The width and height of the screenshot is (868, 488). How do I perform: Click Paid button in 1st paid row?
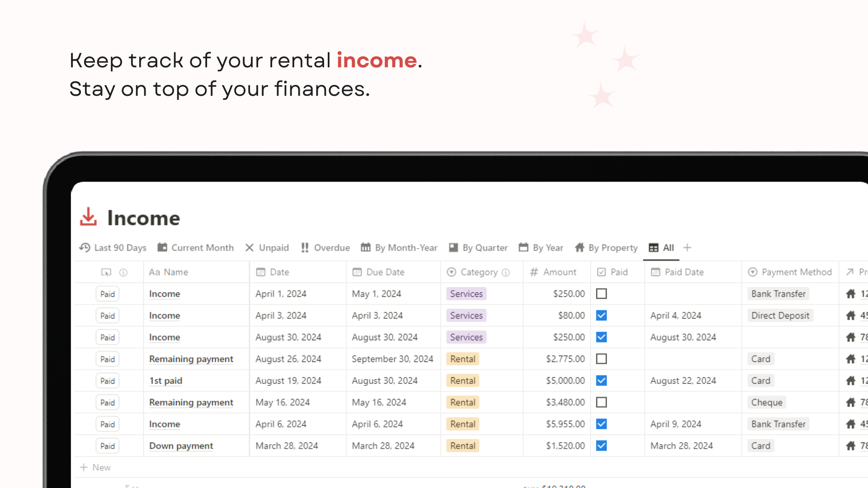108,380
